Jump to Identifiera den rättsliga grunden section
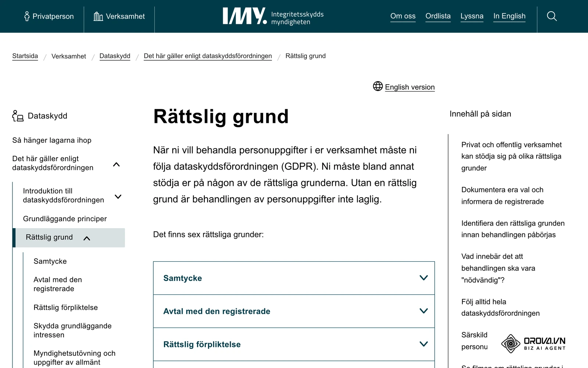588x368 pixels. click(x=513, y=229)
